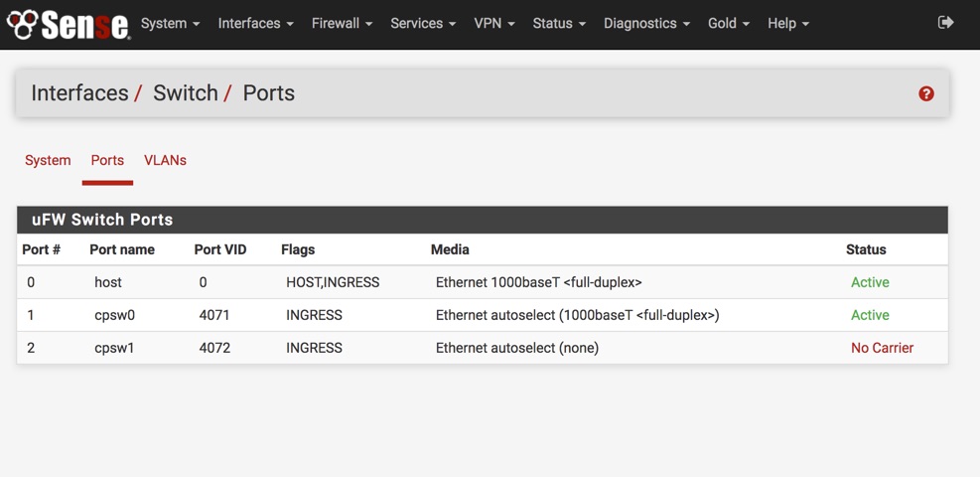The height and width of the screenshot is (477, 980).
Task: Open the Interfaces navigation dropdown
Action: tap(255, 24)
